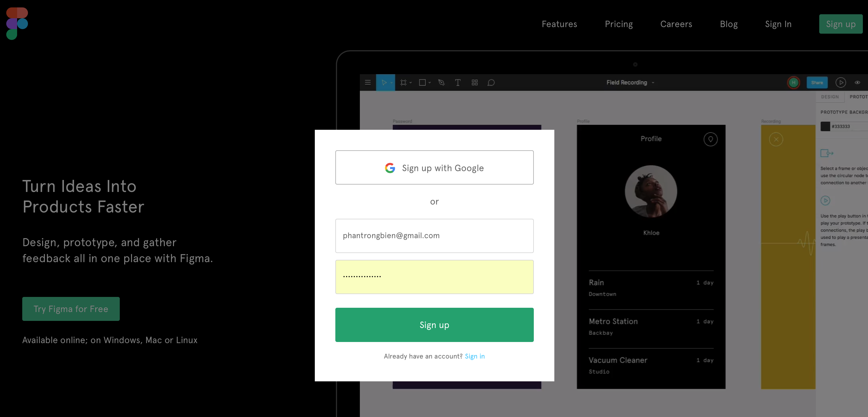Click the Google logo icon

tap(390, 168)
